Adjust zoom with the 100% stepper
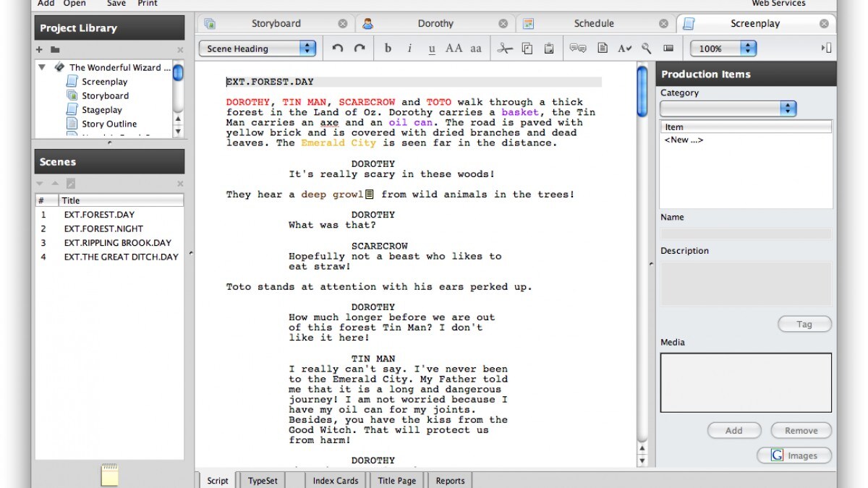 (x=748, y=48)
